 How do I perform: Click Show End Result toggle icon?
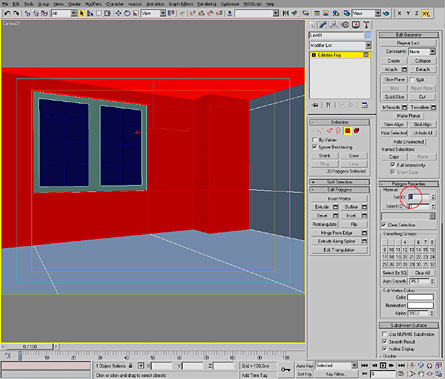[328, 105]
